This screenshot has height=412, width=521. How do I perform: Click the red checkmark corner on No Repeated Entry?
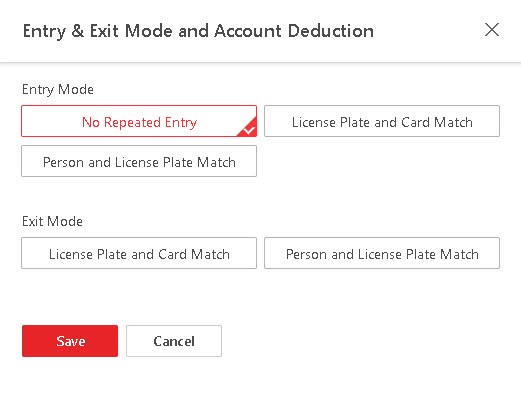point(248,128)
